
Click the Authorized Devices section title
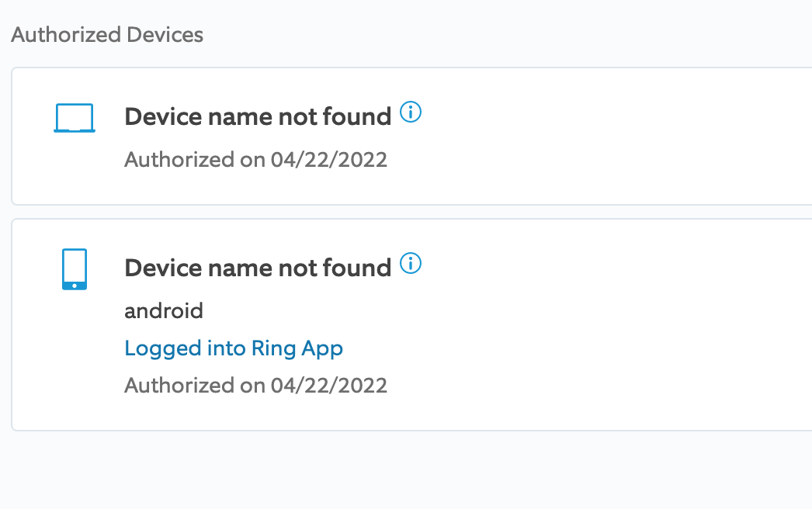[x=106, y=34]
